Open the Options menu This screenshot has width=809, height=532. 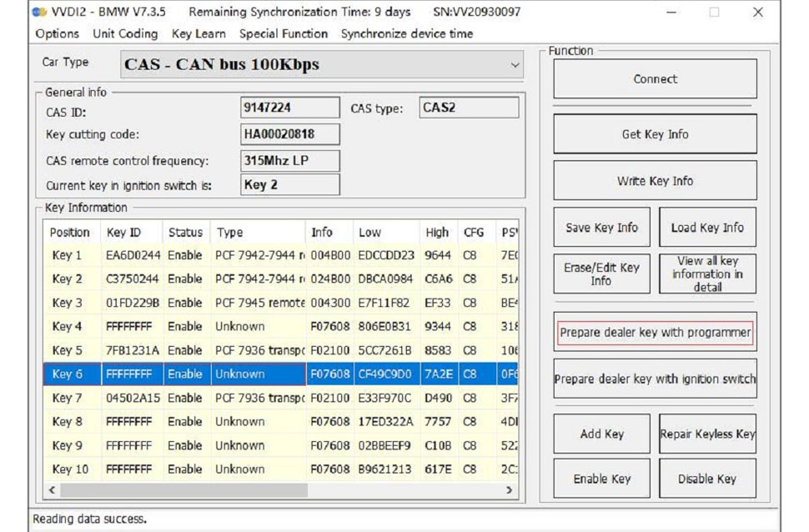click(x=58, y=34)
